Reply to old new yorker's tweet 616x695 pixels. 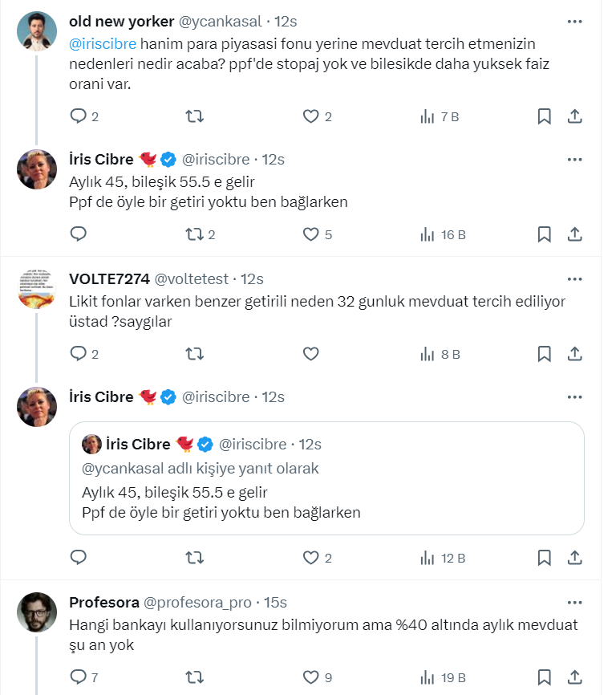[x=79, y=116]
